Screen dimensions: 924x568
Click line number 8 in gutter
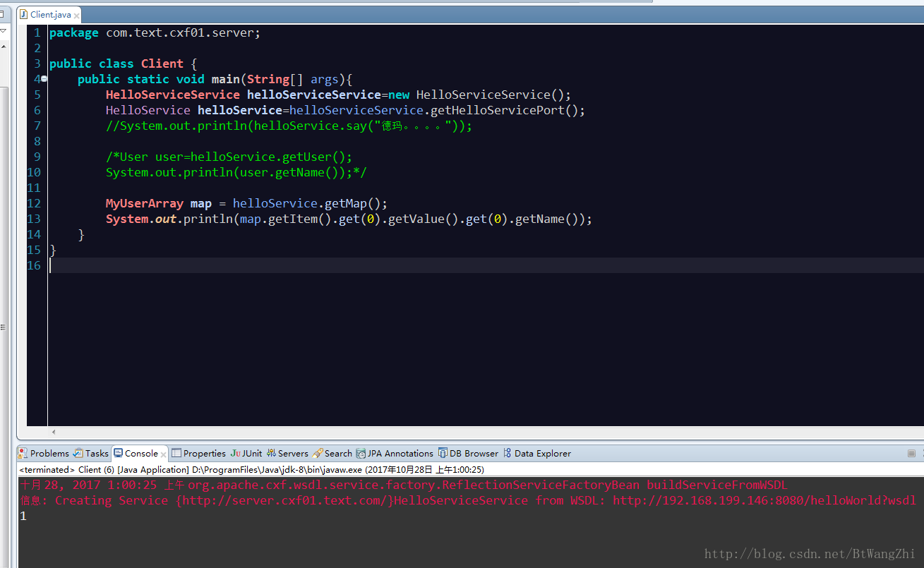[x=37, y=141]
